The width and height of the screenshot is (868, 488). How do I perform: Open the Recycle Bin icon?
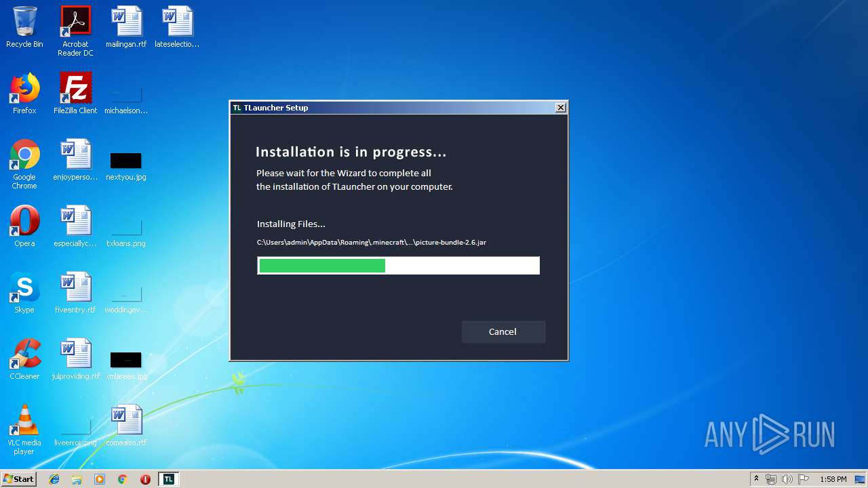click(x=24, y=28)
